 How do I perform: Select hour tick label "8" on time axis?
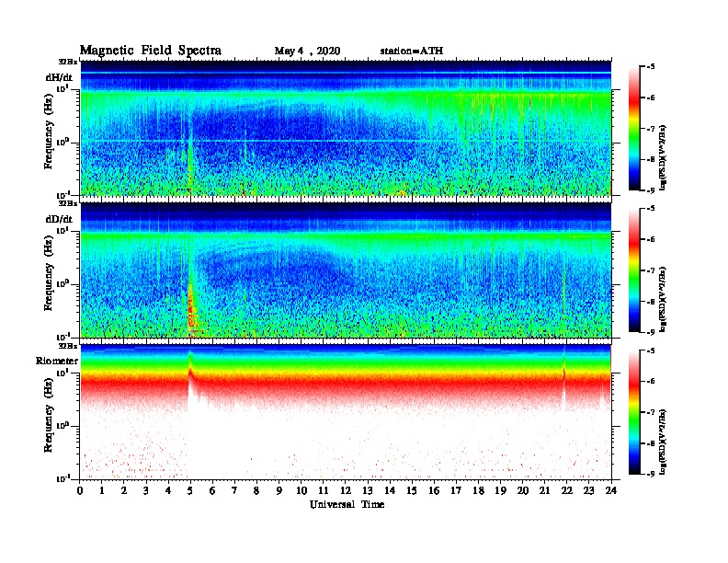tap(256, 490)
